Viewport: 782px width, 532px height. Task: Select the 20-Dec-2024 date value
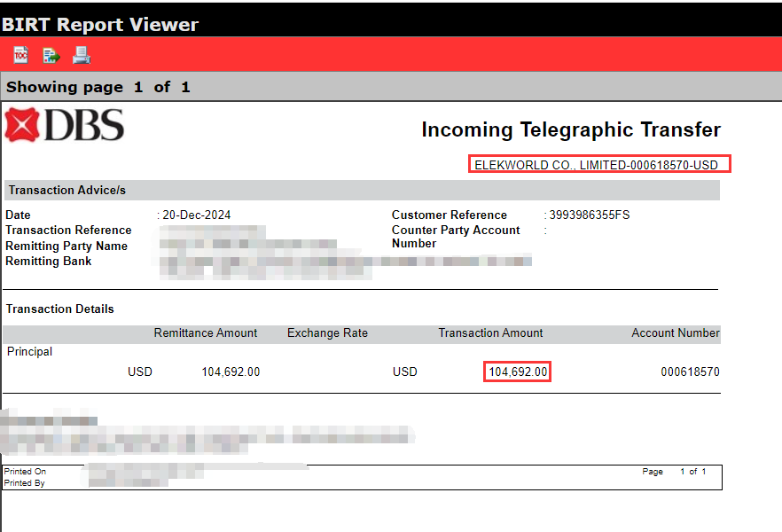(x=197, y=215)
